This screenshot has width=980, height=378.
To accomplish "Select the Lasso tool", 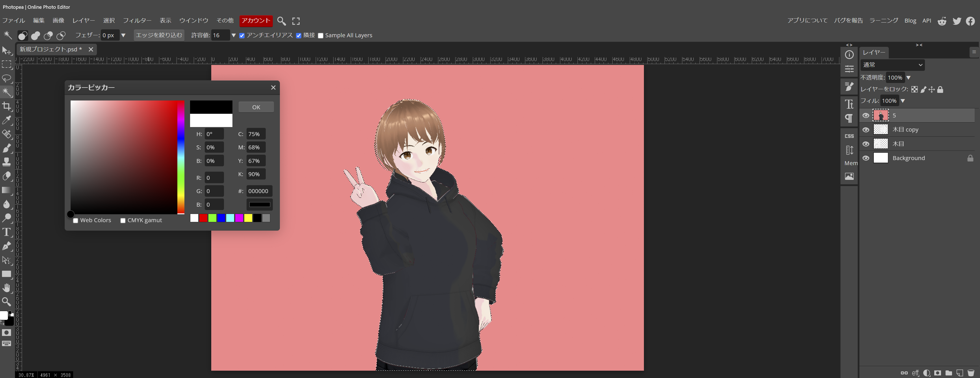I will coord(6,78).
